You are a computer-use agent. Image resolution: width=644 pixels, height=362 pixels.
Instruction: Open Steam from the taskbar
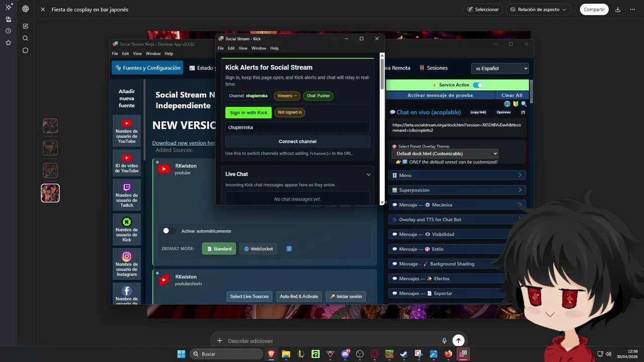[x=404, y=354]
